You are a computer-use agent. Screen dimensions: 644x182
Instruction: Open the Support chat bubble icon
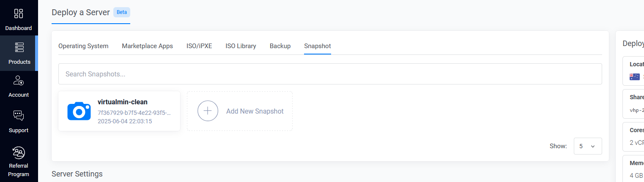click(19, 115)
